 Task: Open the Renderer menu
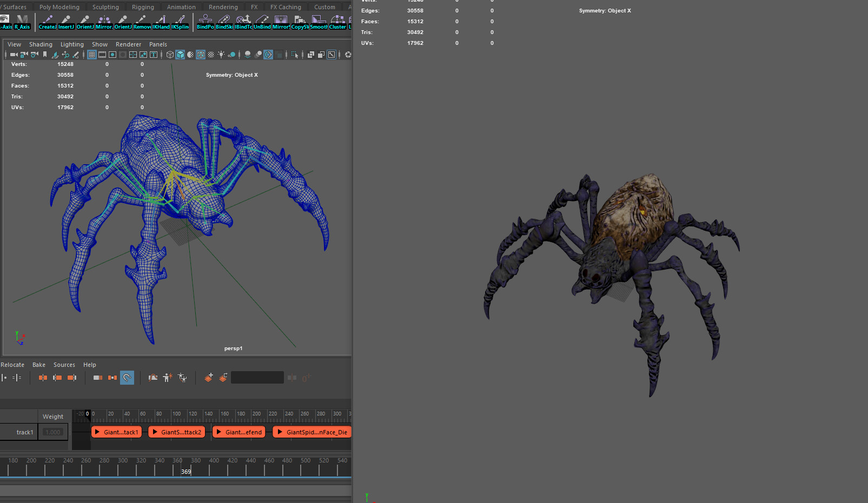click(128, 44)
